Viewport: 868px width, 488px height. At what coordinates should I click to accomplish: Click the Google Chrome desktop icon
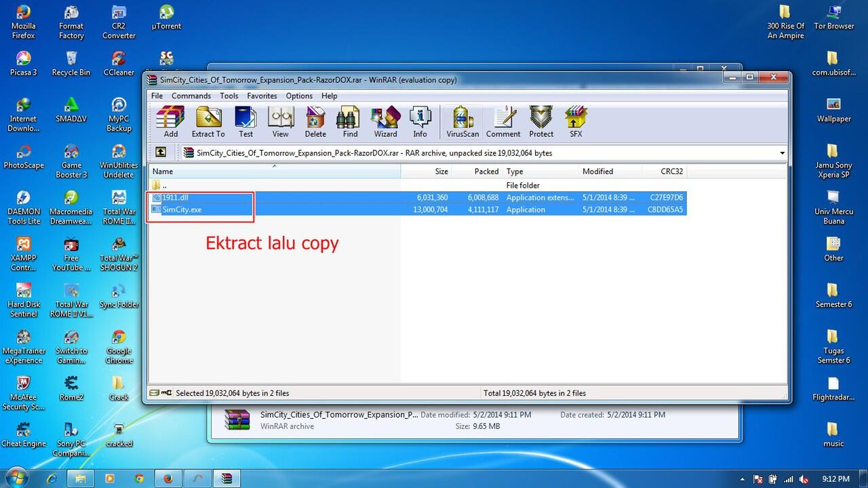point(119,347)
